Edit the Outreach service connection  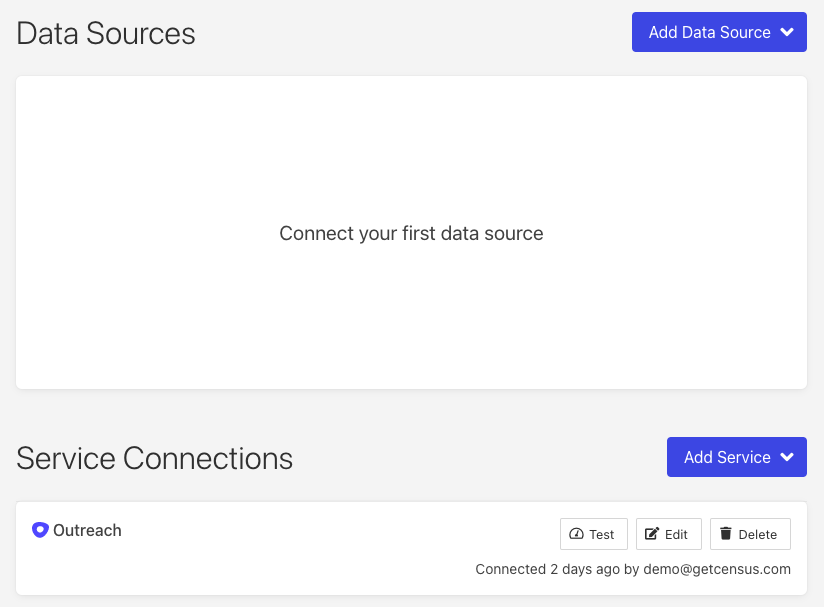pos(668,534)
